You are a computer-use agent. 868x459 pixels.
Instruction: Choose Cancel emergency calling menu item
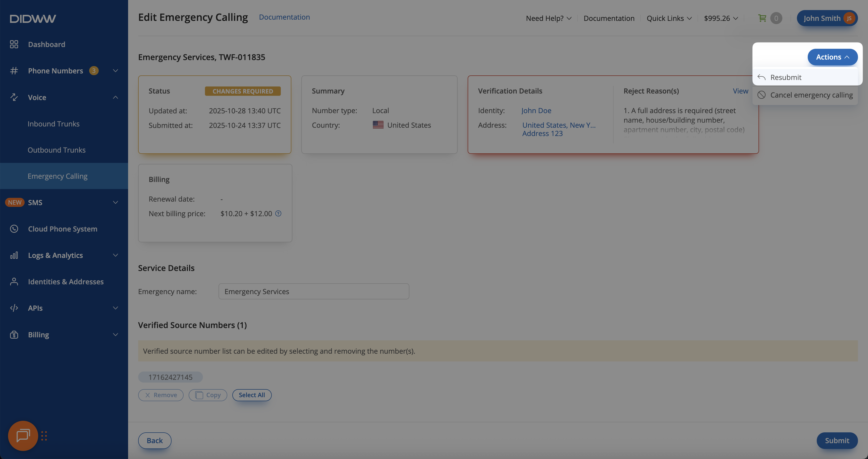tap(811, 95)
